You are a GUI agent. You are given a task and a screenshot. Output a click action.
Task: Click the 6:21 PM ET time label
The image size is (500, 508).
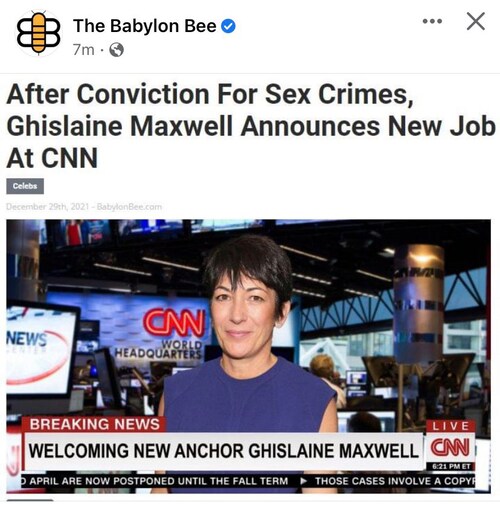tap(451, 467)
